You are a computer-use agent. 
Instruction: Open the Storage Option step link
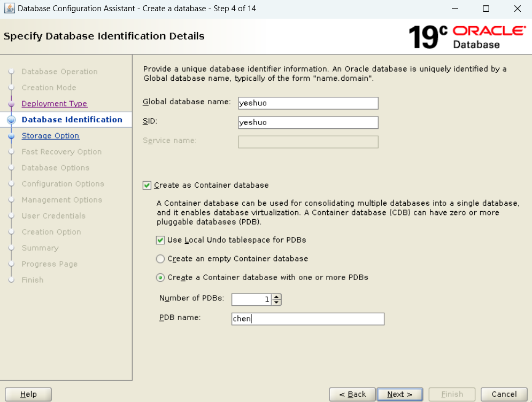coord(51,136)
